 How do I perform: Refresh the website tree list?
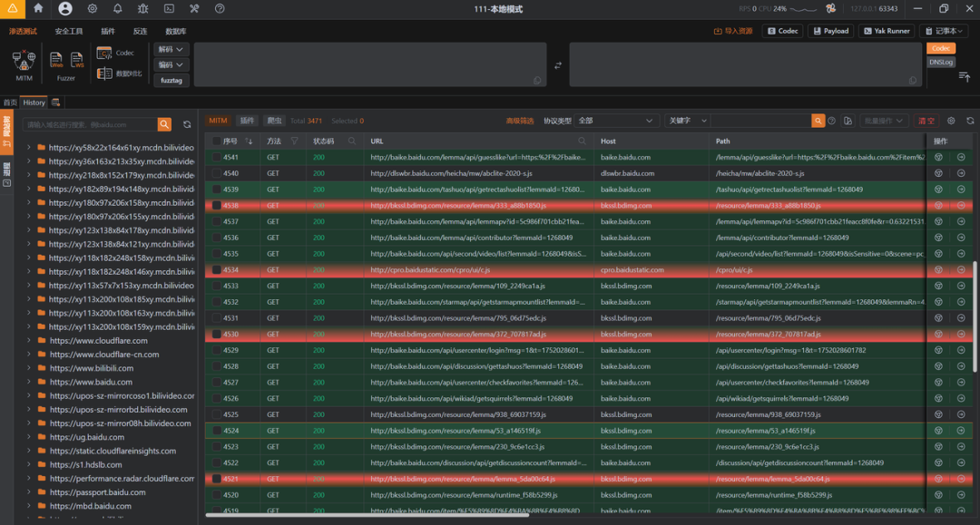pyautogui.click(x=187, y=124)
